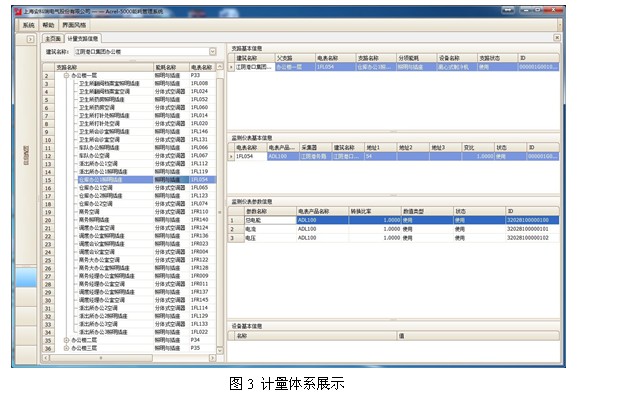Select the branch info row indicator arrow
The height and width of the screenshot is (393, 629).
tap(231, 67)
